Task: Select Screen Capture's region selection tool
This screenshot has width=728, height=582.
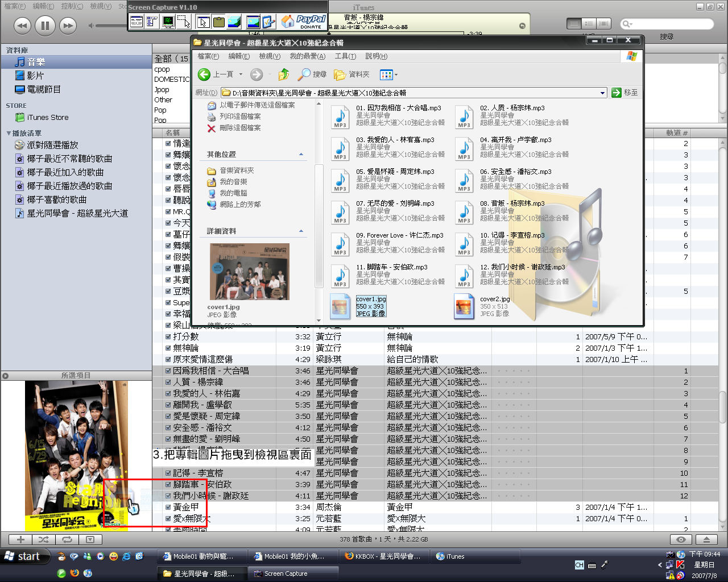Action: (x=184, y=22)
